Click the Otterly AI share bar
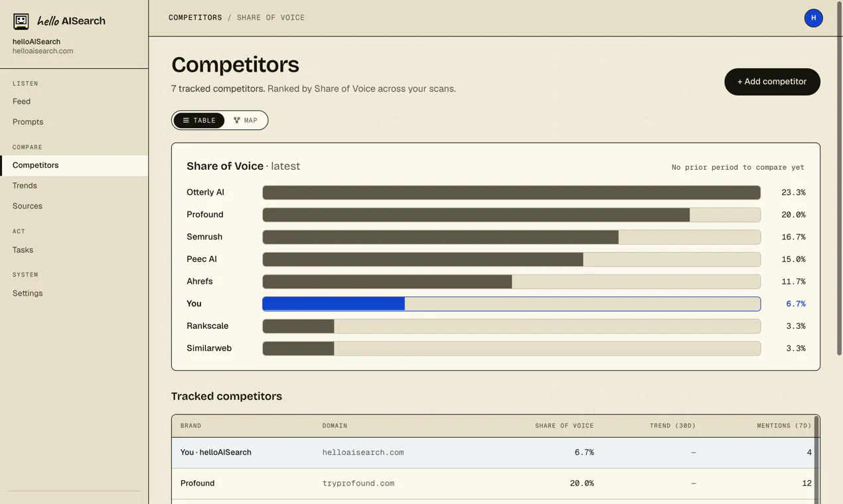This screenshot has height=504, width=843. tap(511, 192)
